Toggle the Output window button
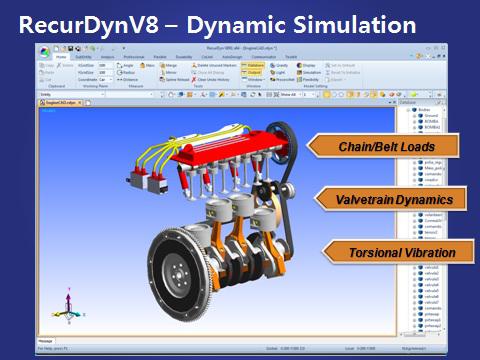Screen dimensions: 480x360 [x=251, y=72]
